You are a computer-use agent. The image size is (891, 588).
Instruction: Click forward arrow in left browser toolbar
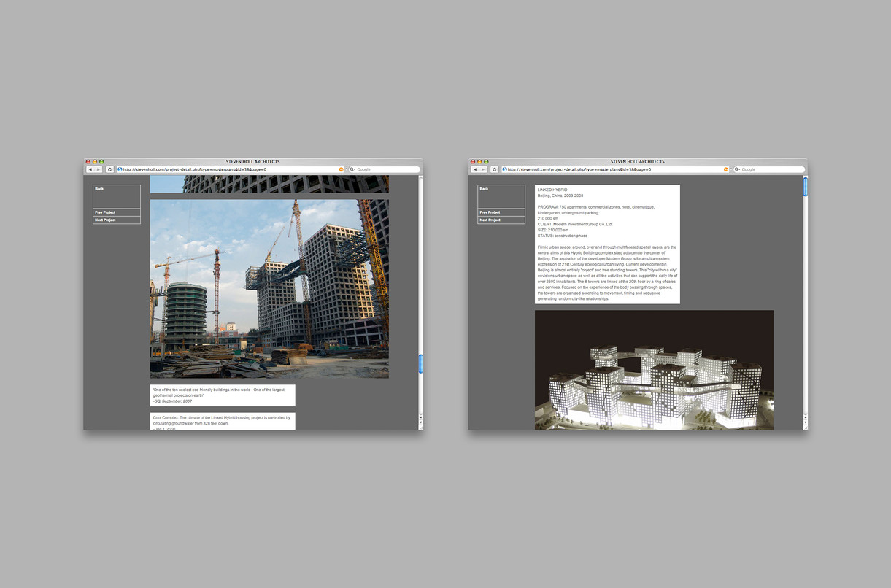98,169
